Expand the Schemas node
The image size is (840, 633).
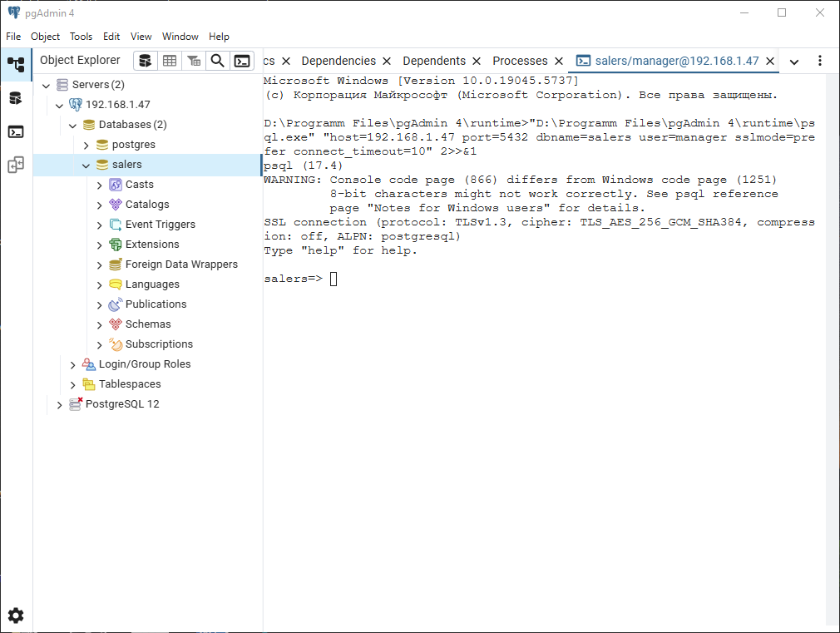[x=100, y=324]
